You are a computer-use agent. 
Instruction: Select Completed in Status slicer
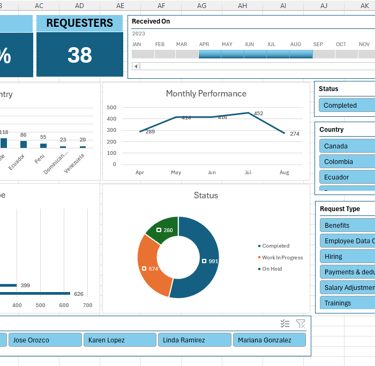(347, 105)
